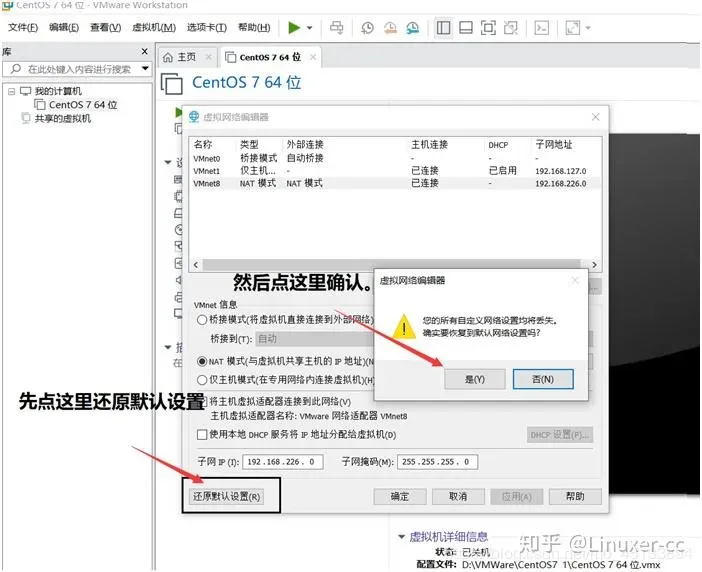Image resolution: width=702 pixels, height=572 pixels.
Task: Enable the local DHCP service checkbox
Action: tap(203, 435)
